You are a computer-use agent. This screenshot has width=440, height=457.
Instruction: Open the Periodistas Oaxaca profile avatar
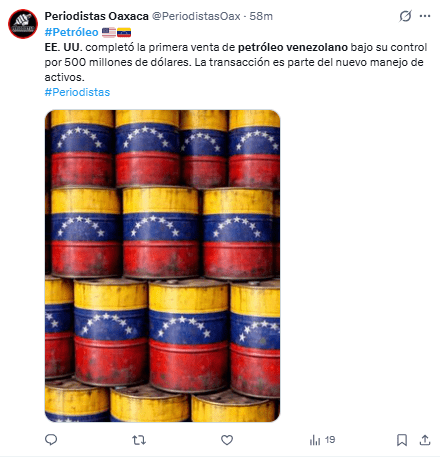(23, 24)
